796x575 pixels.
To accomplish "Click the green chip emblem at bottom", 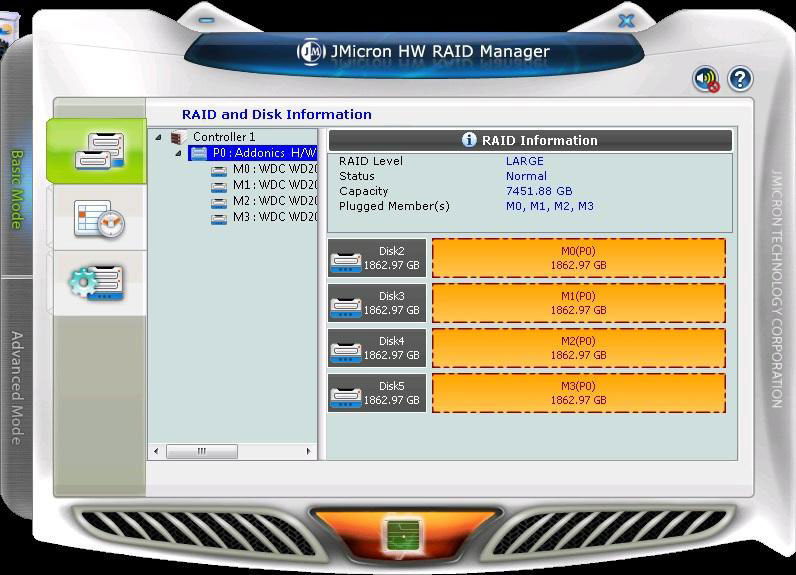I will tap(403, 535).
